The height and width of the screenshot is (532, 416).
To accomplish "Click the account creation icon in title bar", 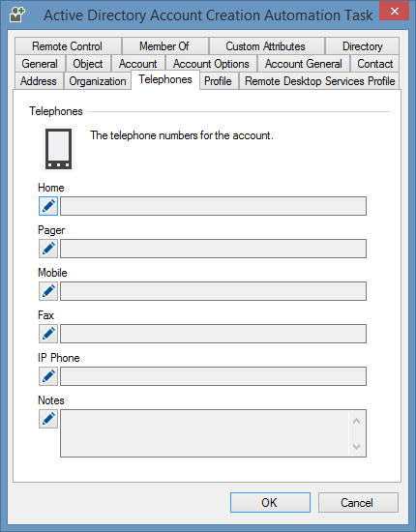I will 17,15.
